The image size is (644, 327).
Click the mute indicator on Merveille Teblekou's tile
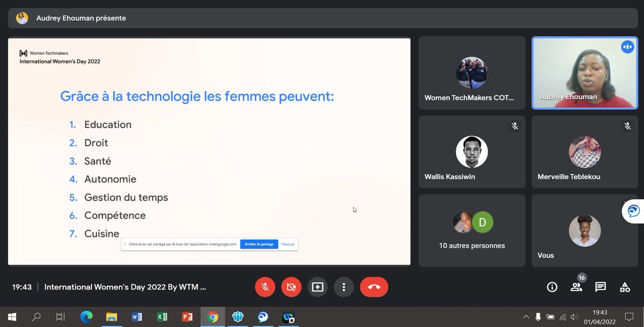(x=627, y=126)
